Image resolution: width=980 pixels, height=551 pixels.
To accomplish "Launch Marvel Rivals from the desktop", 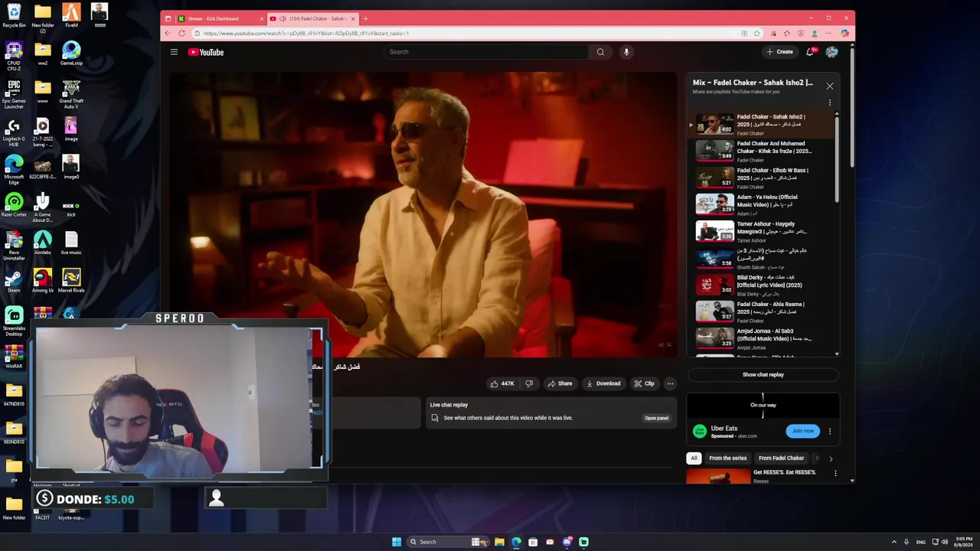I will (x=71, y=280).
